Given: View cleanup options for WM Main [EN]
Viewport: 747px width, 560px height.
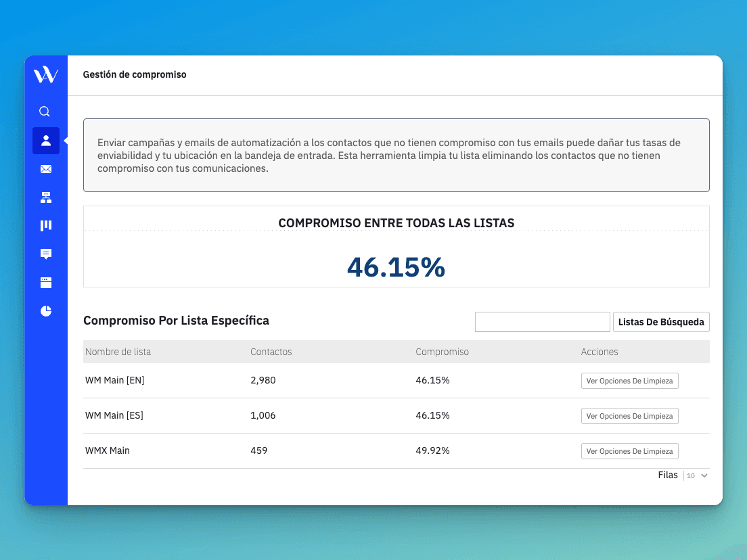Looking at the screenshot, I should [x=629, y=381].
